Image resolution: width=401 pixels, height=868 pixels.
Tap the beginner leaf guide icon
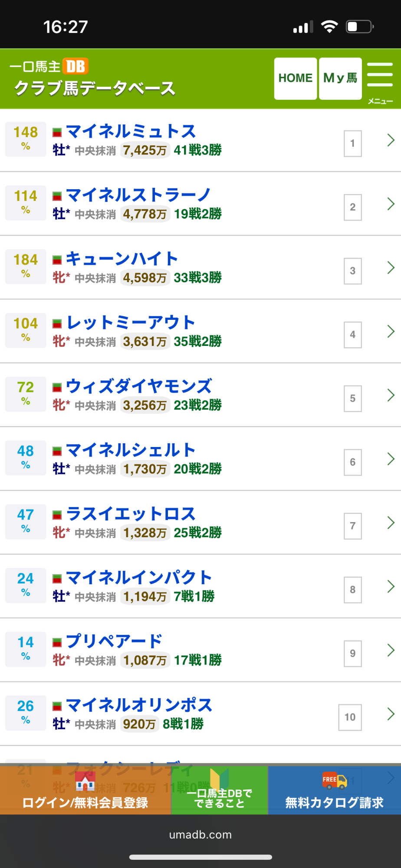tap(219, 779)
